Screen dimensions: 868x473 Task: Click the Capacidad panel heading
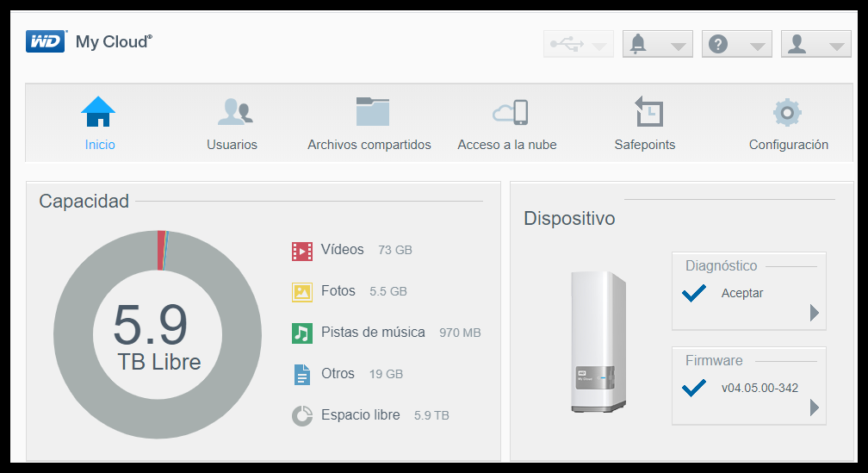[x=84, y=201]
